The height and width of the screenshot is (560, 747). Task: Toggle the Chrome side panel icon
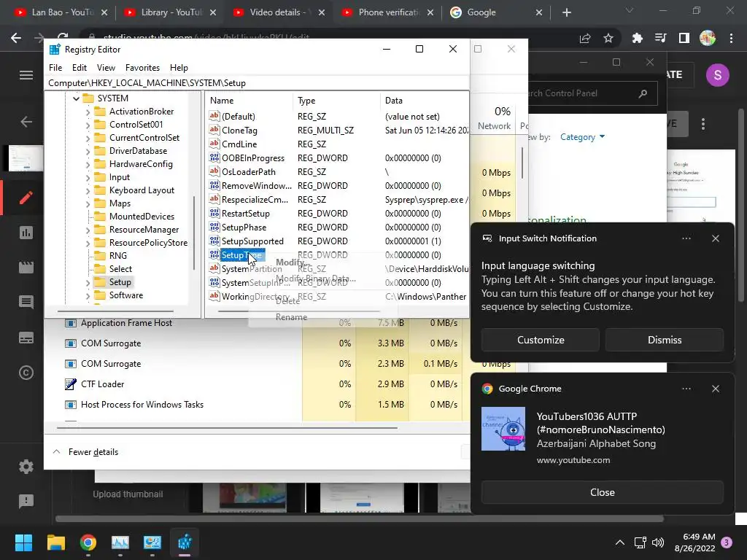click(x=684, y=38)
